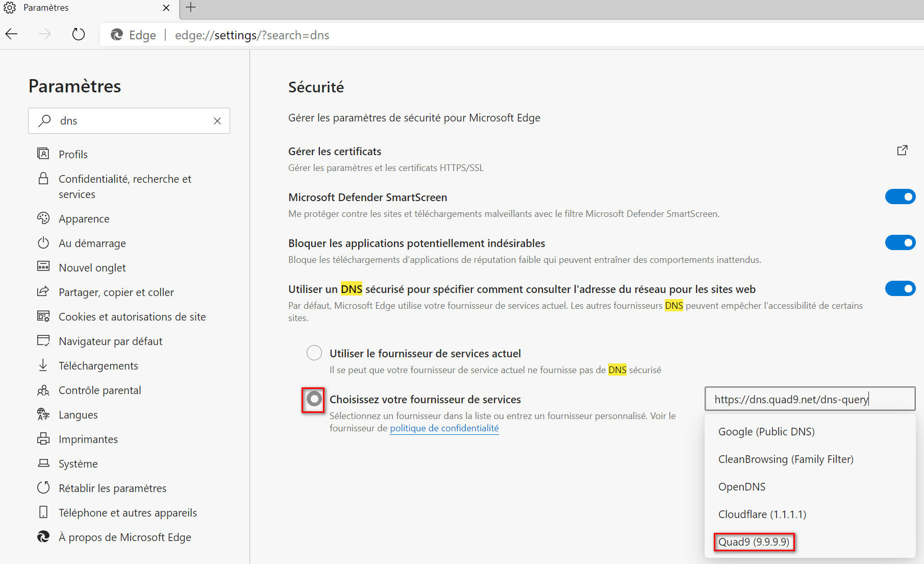This screenshot has width=924, height=564.
Task: Open a new tab with the plus icon
Action: [x=191, y=8]
